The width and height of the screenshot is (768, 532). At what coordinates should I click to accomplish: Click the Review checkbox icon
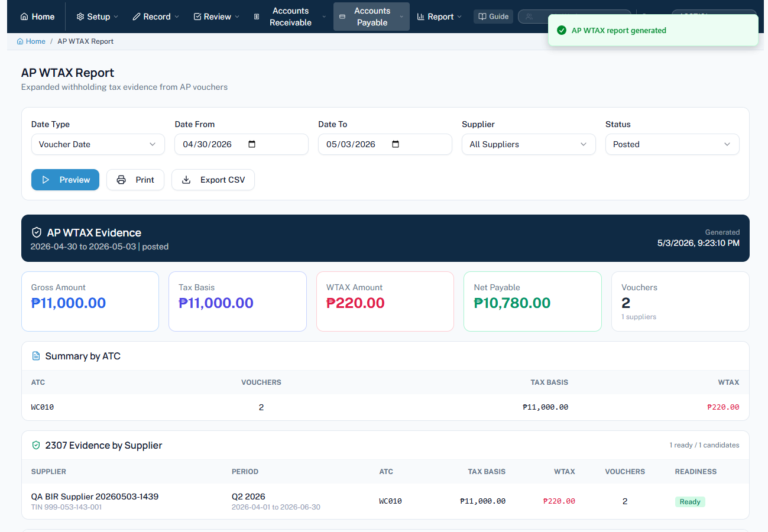(197, 17)
